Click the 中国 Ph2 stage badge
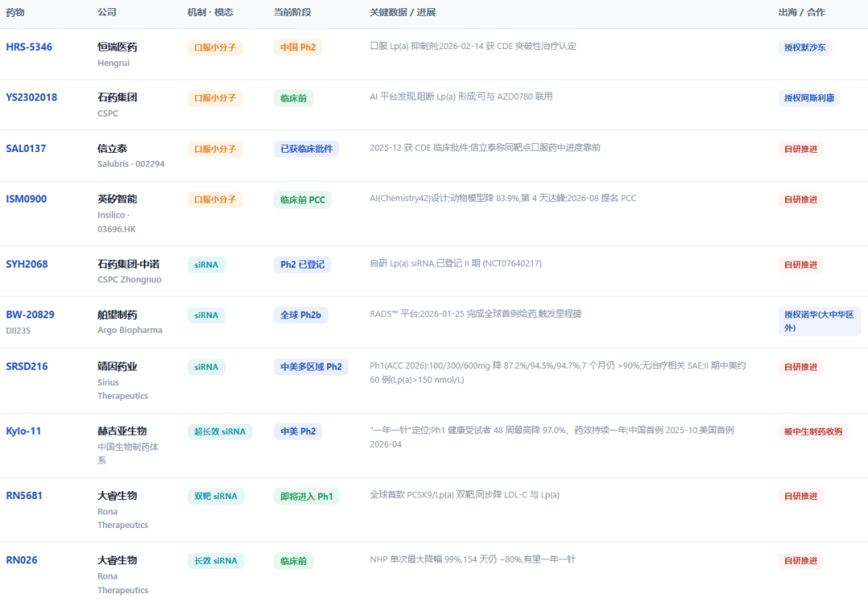Image resolution: width=868 pixels, height=602 pixels. [x=298, y=47]
